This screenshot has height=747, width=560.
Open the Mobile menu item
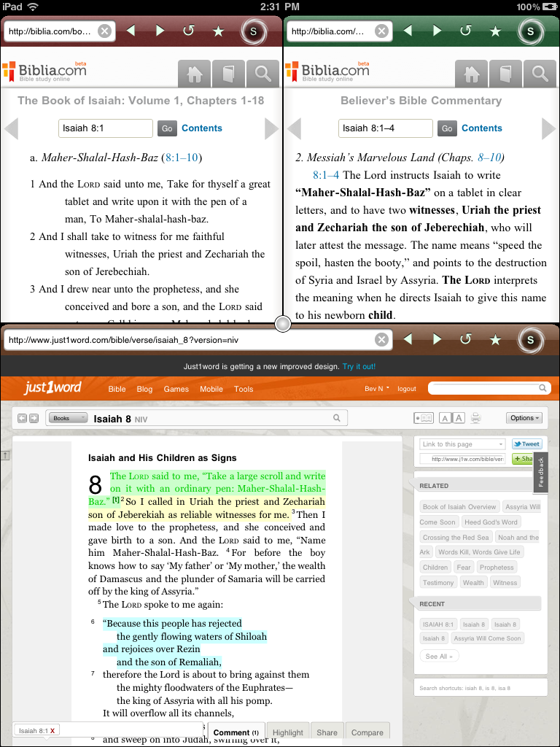tap(211, 389)
